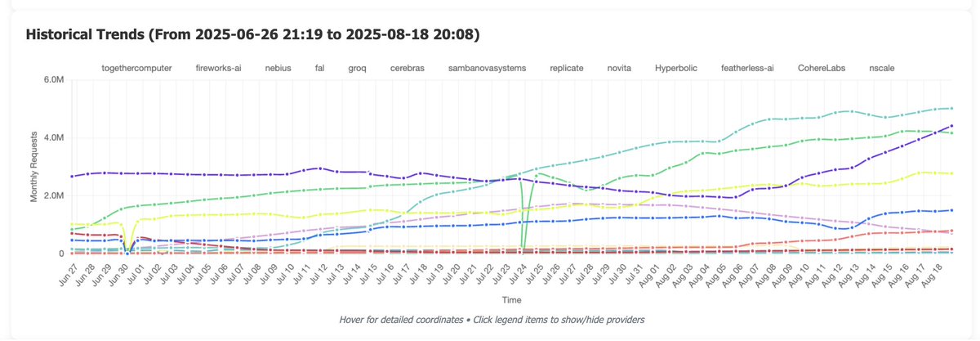Click the Time x-axis title

tap(512, 300)
